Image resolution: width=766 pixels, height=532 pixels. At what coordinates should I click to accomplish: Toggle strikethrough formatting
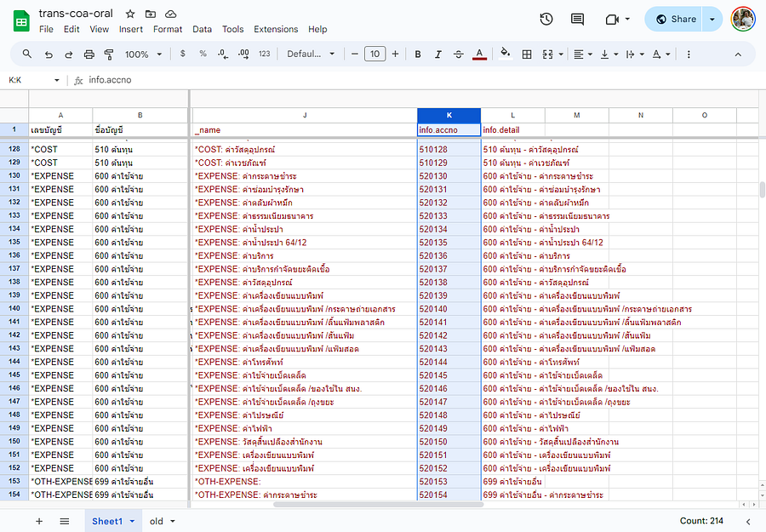point(459,54)
